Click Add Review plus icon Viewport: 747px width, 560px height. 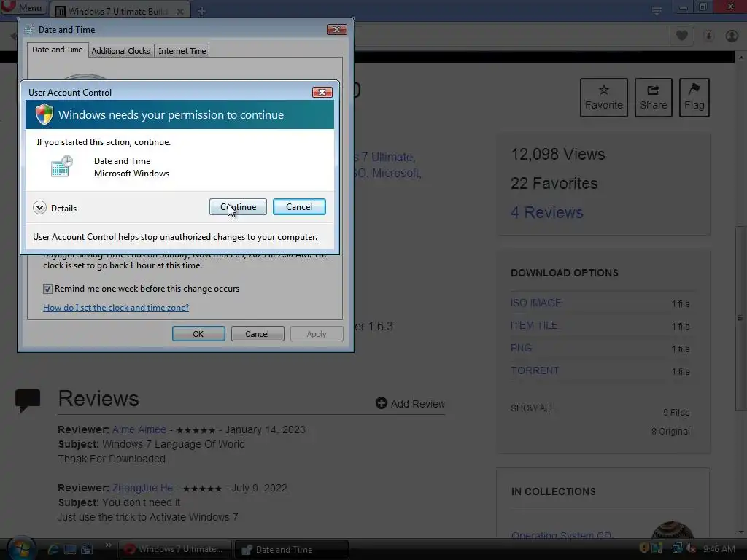pos(381,403)
